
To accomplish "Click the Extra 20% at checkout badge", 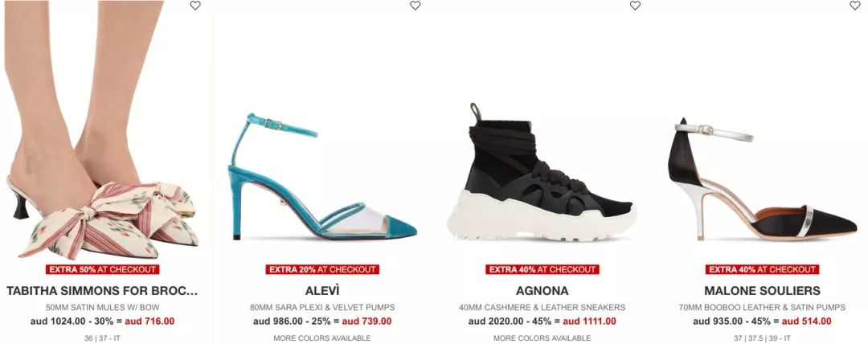I will point(322,270).
